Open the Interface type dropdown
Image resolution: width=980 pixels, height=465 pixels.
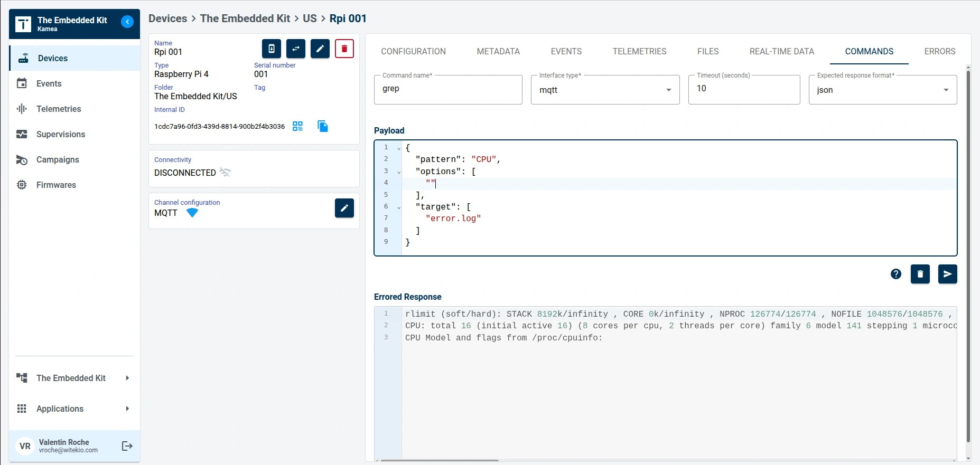(605, 90)
